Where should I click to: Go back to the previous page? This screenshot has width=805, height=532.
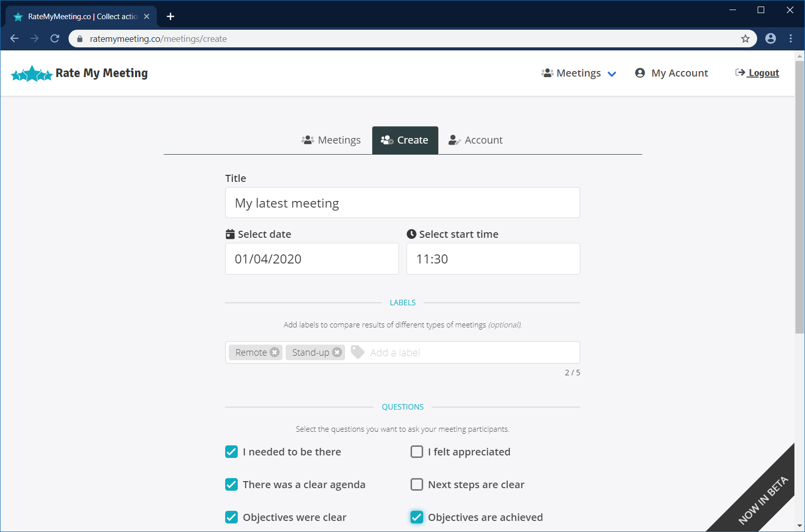(14, 39)
